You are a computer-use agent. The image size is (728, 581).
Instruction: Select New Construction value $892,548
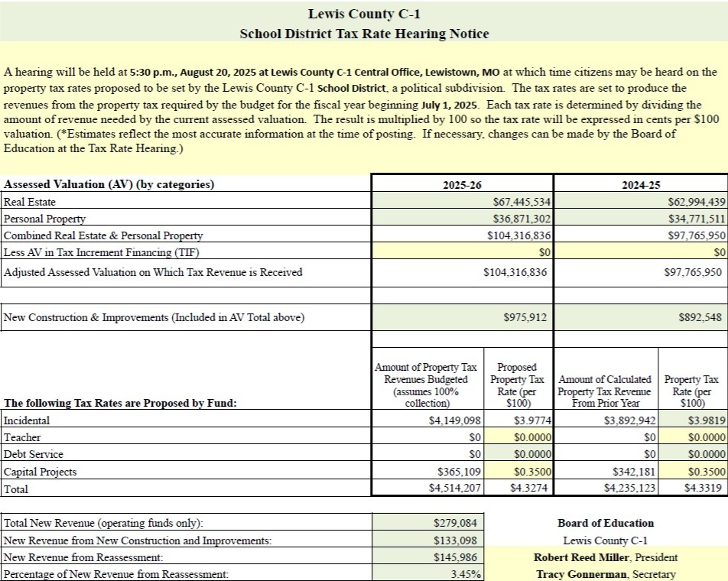tap(700, 317)
